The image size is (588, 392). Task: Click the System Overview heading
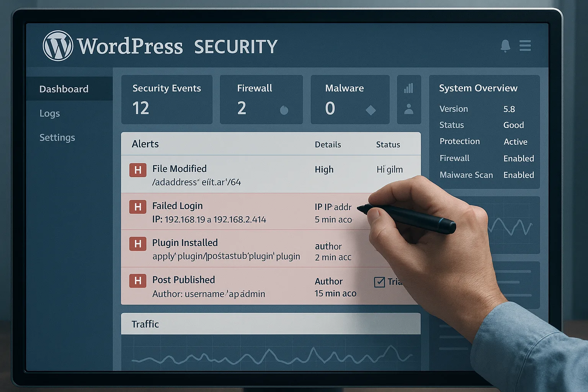pyautogui.click(x=478, y=88)
